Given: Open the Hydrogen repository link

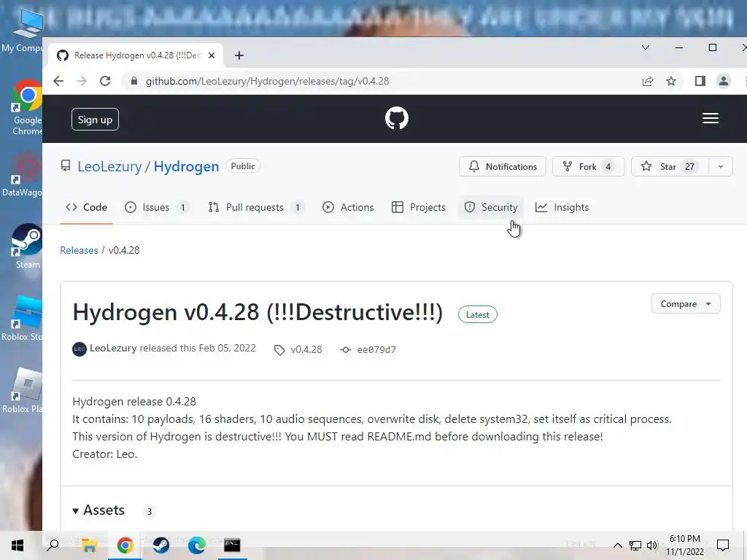Looking at the screenshot, I should 186,167.
